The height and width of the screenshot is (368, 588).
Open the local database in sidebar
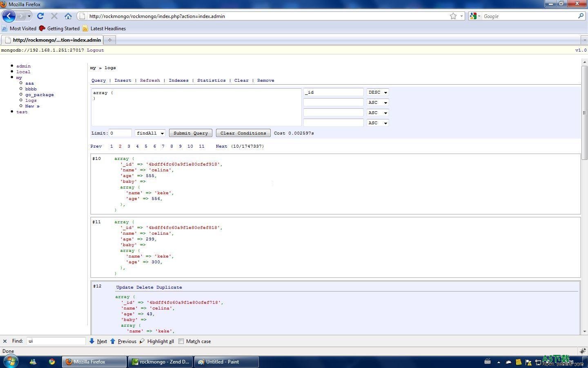pyautogui.click(x=23, y=72)
